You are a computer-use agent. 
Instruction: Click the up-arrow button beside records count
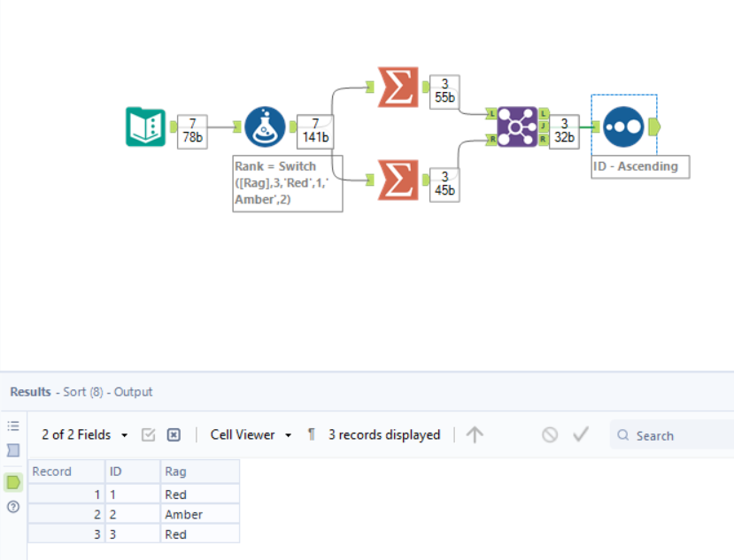point(475,434)
